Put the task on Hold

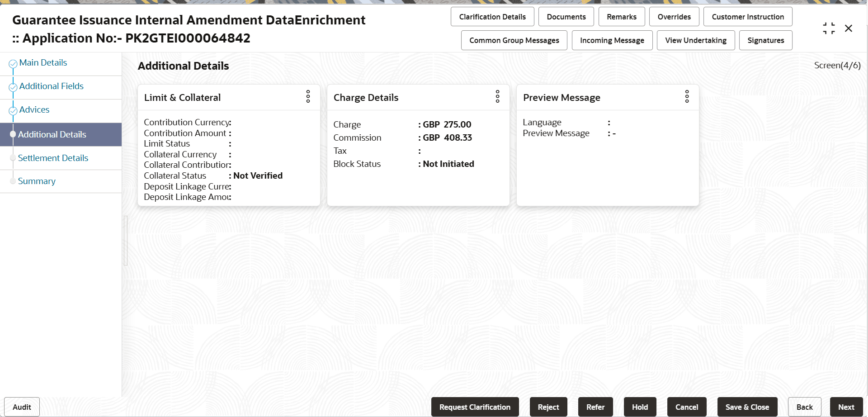tap(640, 407)
